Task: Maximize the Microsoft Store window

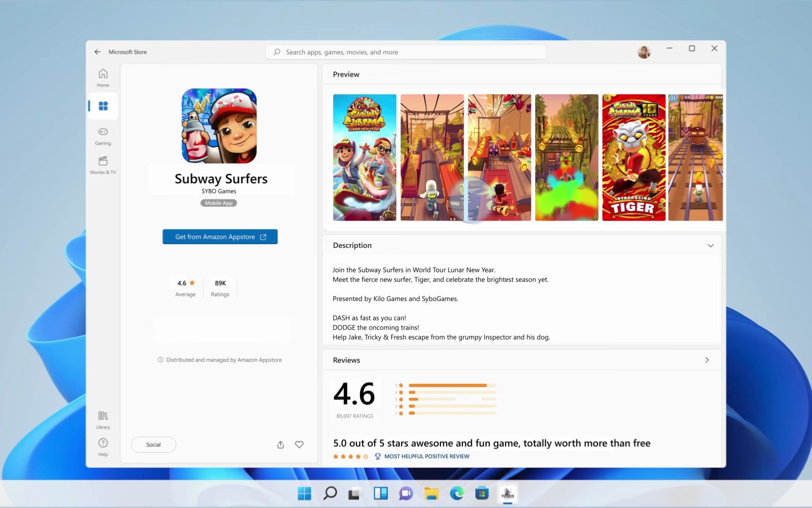Action: pos(692,48)
